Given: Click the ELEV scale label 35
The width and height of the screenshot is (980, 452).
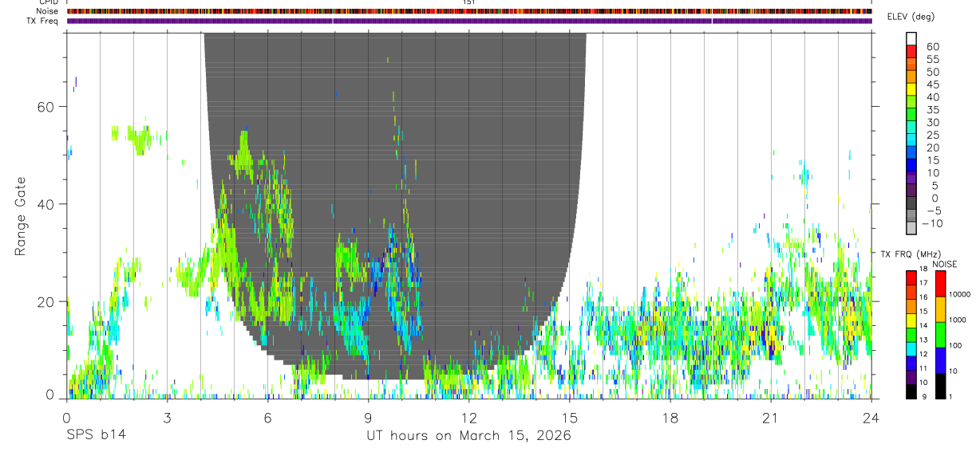Looking at the screenshot, I should point(932,110).
